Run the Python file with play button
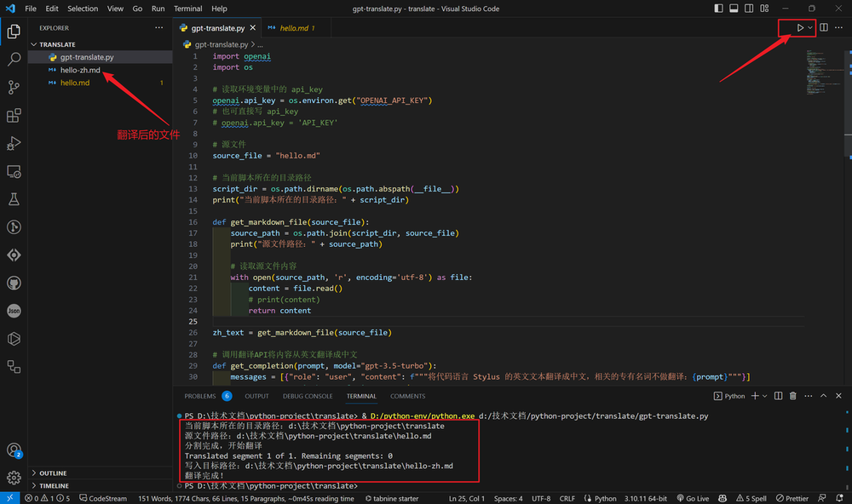 [799, 28]
